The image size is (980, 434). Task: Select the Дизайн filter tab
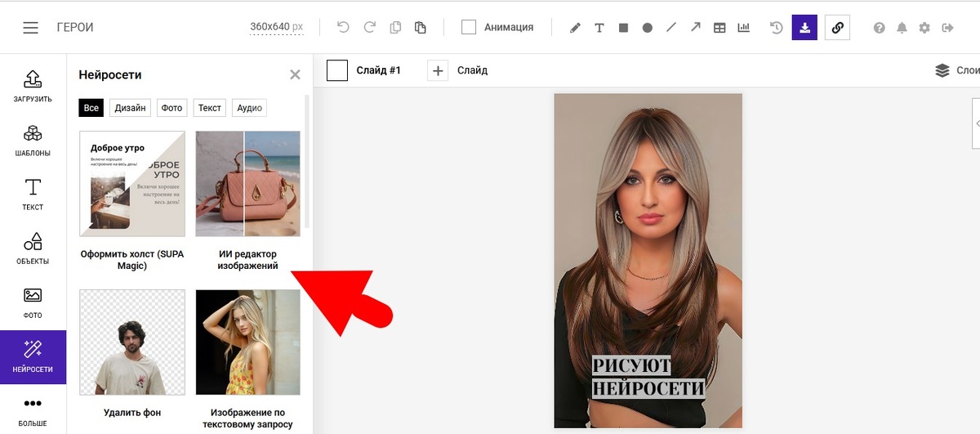(130, 108)
